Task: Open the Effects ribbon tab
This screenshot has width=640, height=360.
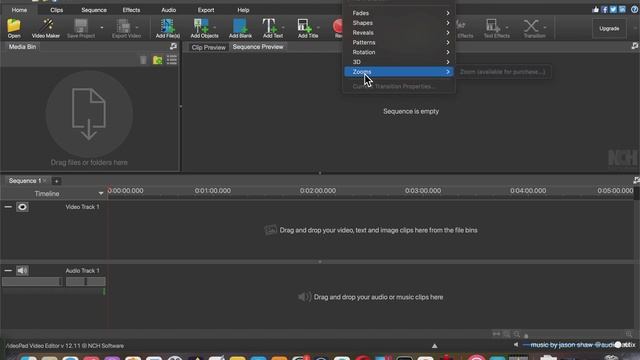Action: (131, 10)
